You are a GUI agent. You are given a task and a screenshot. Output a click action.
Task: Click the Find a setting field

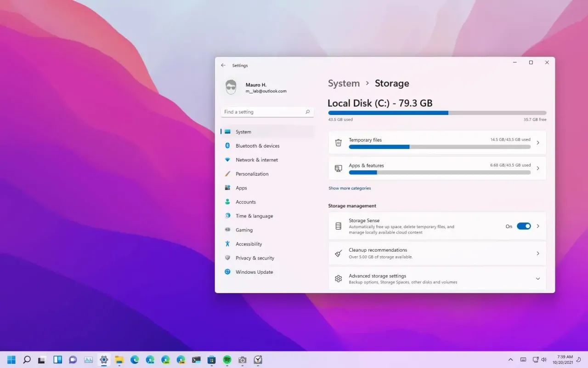tap(262, 112)
